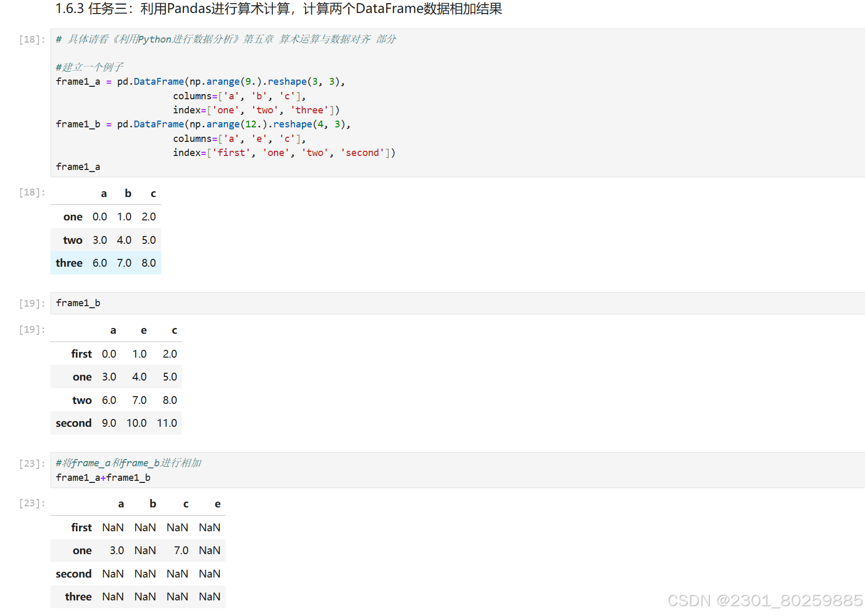865x616 pixels.
Task: Click value 7.0 in the sum table's "one" row
Action: click(x=181, y=551)
